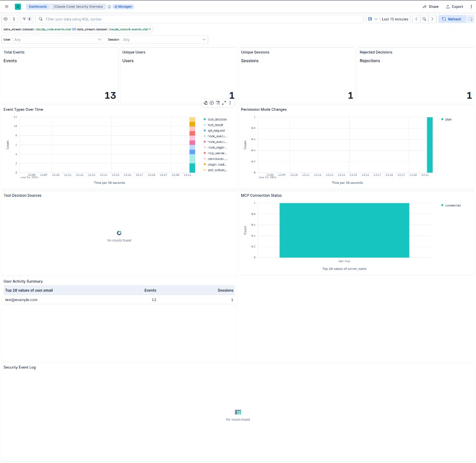Open the controls vertical dots menu
Viewport: 476px width, 463px height.
point(13,19)
